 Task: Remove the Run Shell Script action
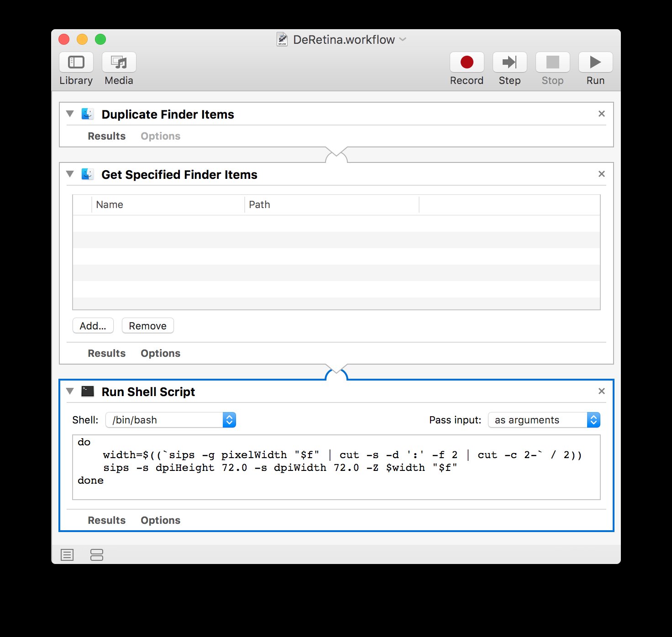(x=602, y=391)
